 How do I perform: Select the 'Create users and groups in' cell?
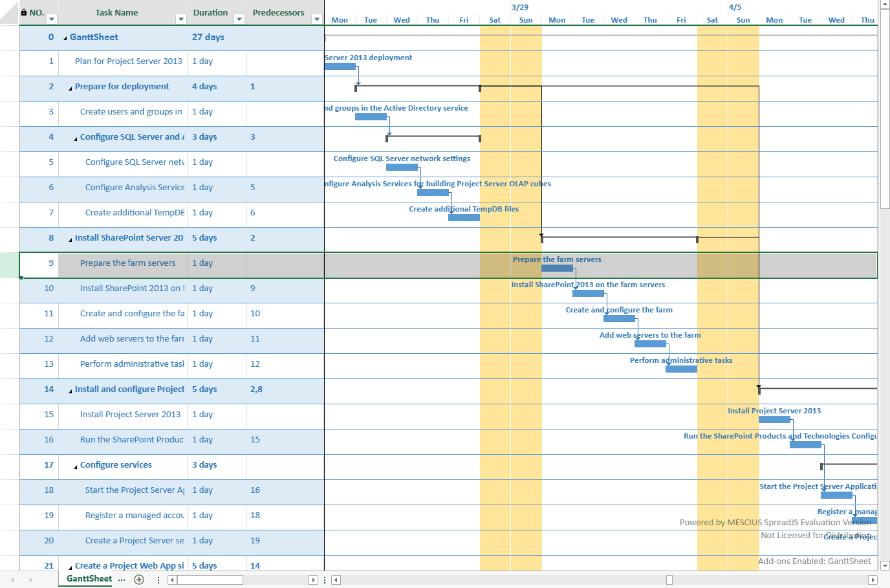pos(123,113)
